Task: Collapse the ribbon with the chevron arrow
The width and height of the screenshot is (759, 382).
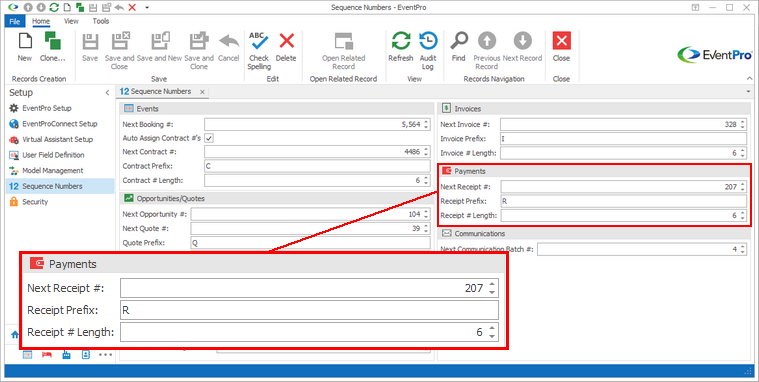Action: click(750, 78)
